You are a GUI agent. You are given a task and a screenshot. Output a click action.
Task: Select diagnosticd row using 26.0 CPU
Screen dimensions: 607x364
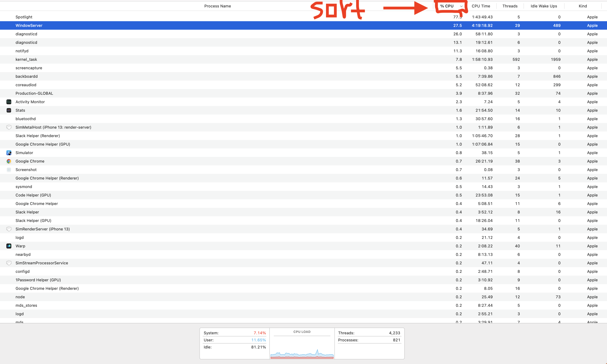click(x=303, y=34)
